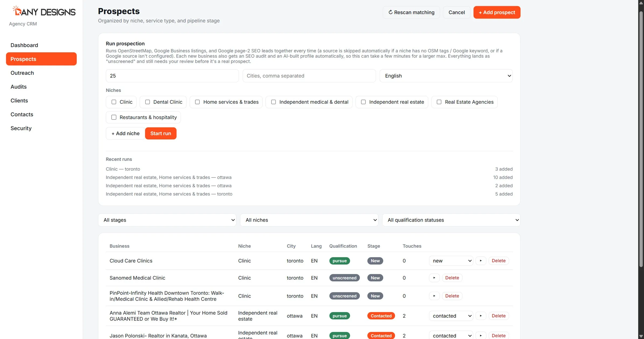Click New stage badge for PinPoint-Infinity

tap(375, 296)
